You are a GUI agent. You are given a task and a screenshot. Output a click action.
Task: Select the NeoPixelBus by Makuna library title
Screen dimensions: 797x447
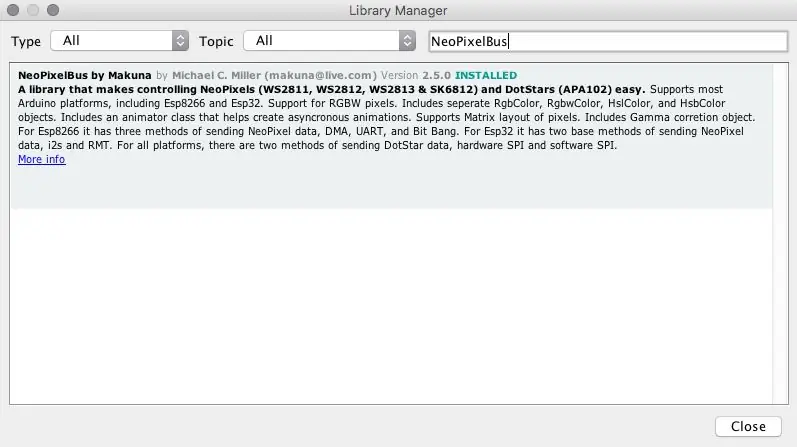(x=85, y=75)
